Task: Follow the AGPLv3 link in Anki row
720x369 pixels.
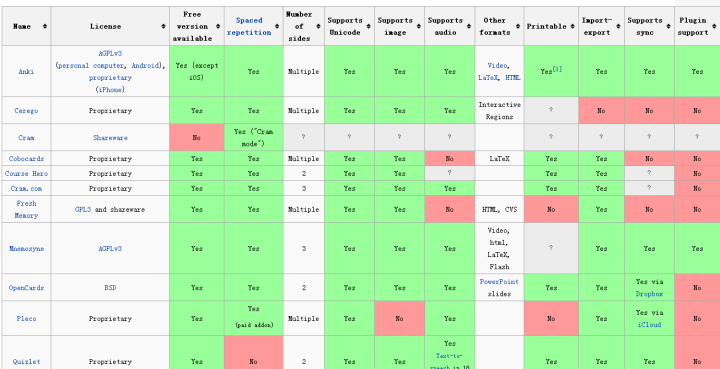Action: pos(110,54)
